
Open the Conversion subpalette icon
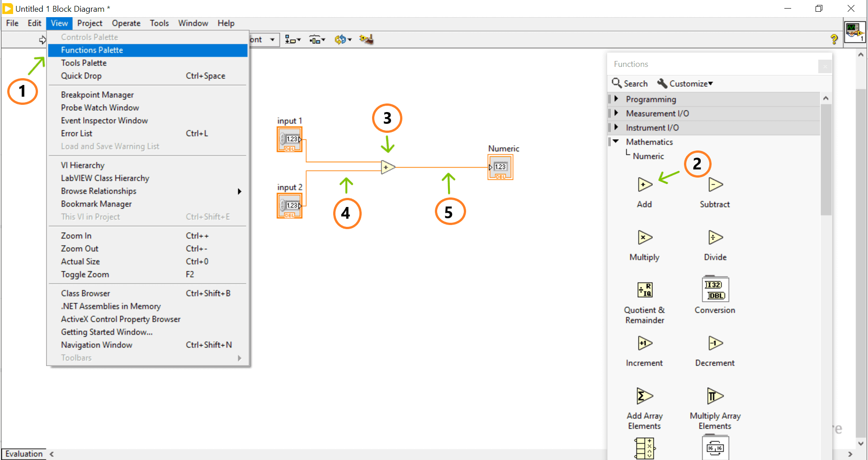pos(715,290)
